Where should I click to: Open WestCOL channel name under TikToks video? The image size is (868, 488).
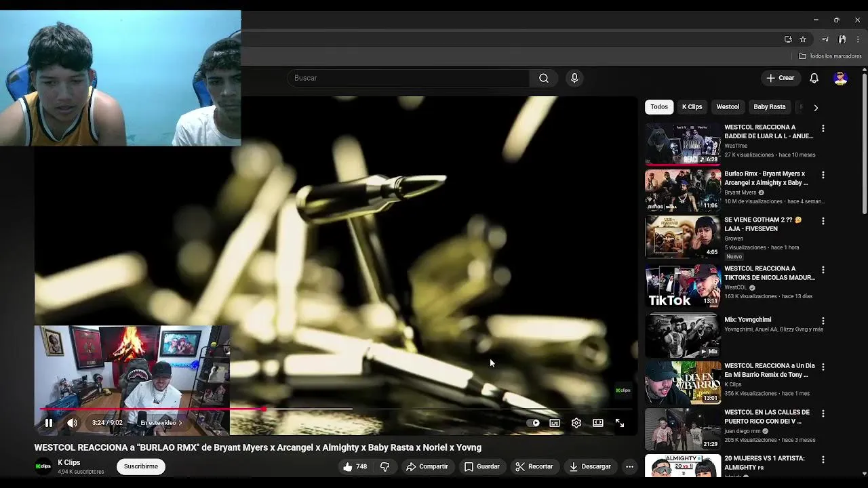[736, 287]
